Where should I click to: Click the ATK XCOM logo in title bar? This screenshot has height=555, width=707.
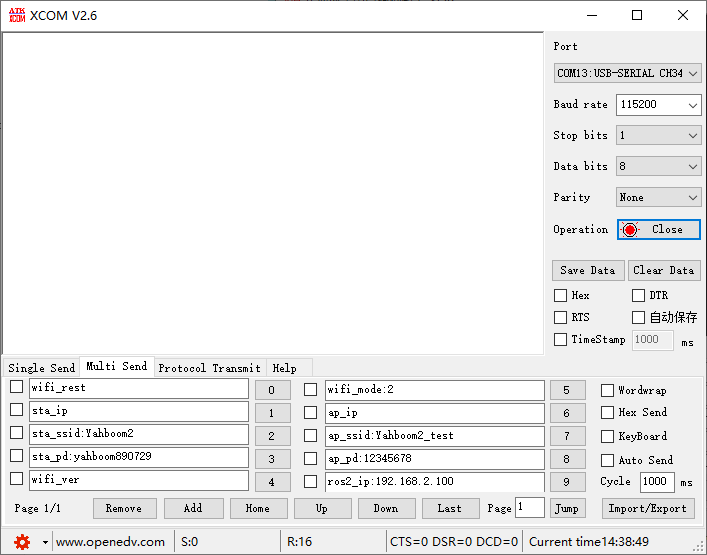click(x=17, y=15)
